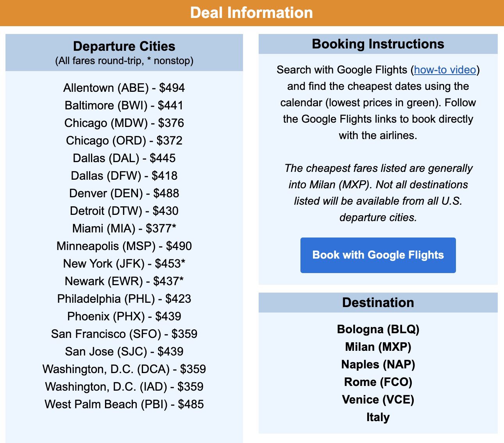
Task: Choose Rome (FCO) as the destination
Action: [378, 382]
